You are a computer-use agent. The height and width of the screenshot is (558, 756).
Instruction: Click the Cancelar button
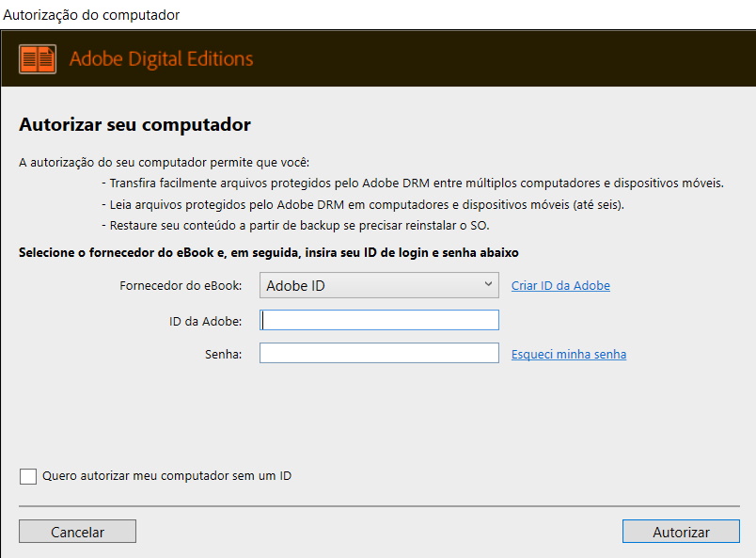pyautogui.click(x=77, y=532)
